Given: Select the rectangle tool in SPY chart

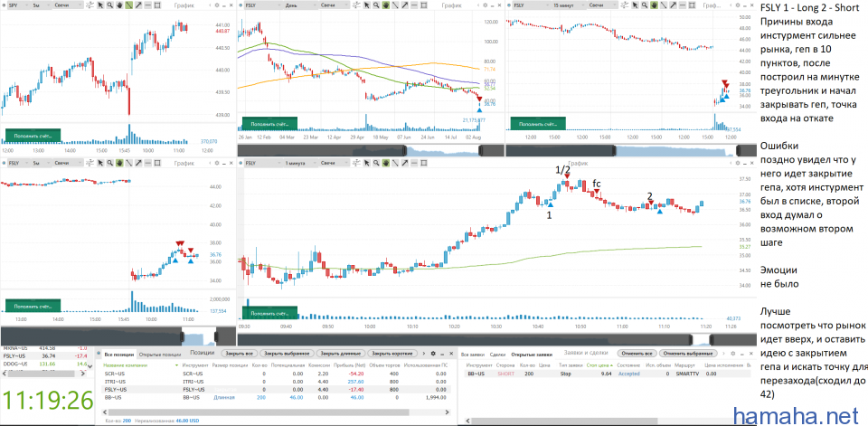Looking at the screenshot, I should point(157,5).
